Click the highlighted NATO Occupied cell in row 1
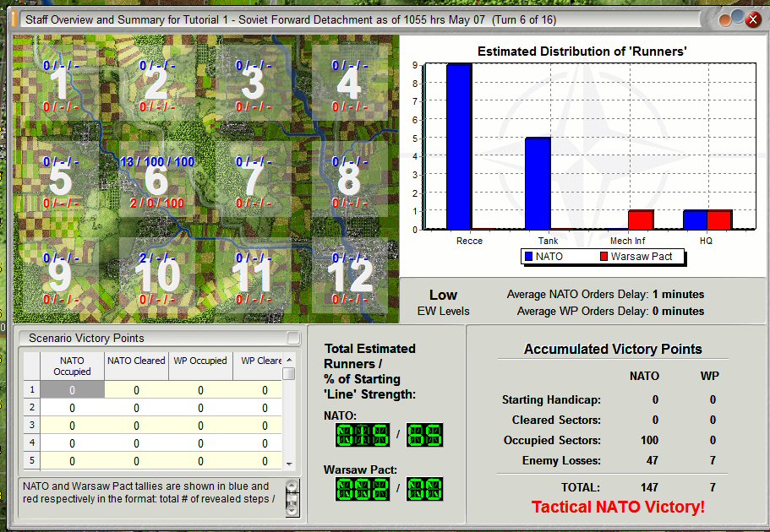Screen dimensions: 770x532 coord(72,389)
